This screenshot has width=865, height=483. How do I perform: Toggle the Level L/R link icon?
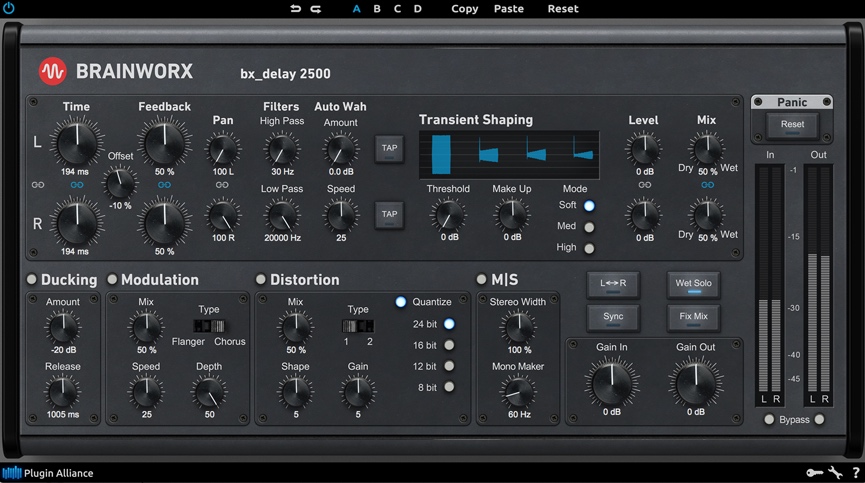(644, 185)
